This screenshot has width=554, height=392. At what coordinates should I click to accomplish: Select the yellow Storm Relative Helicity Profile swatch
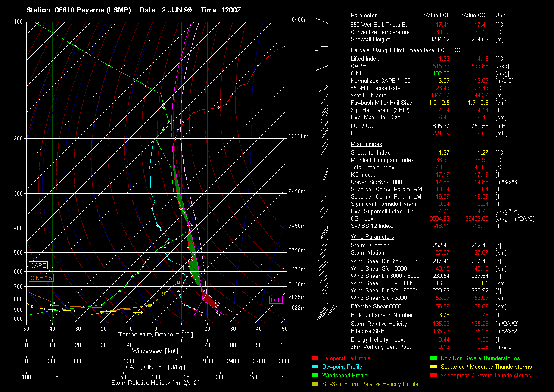(x=314, y=384)
